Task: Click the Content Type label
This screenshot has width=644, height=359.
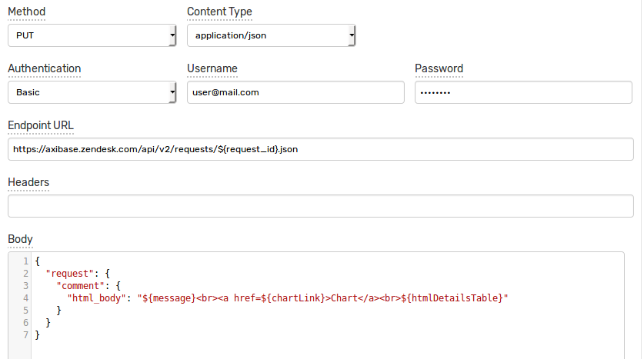Action: [219, 12]
